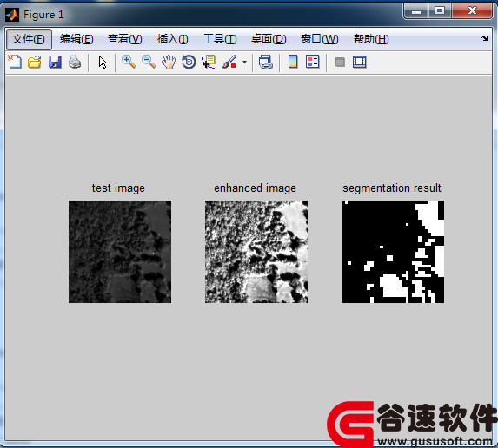The height and width of the screenshot is (448, 498).
Task: Open the 帮助(H) menu
Action: [x=371, y=39]
